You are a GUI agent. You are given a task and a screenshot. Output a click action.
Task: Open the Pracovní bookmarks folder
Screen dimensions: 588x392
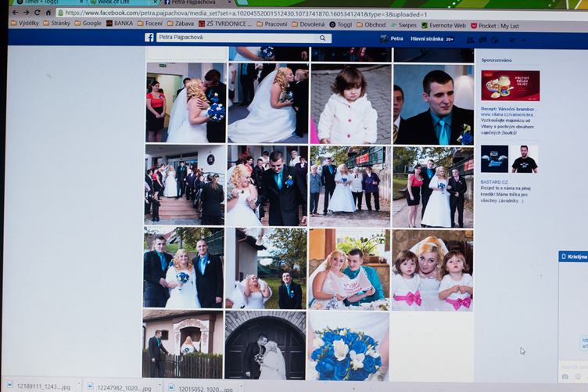point(272,24)
